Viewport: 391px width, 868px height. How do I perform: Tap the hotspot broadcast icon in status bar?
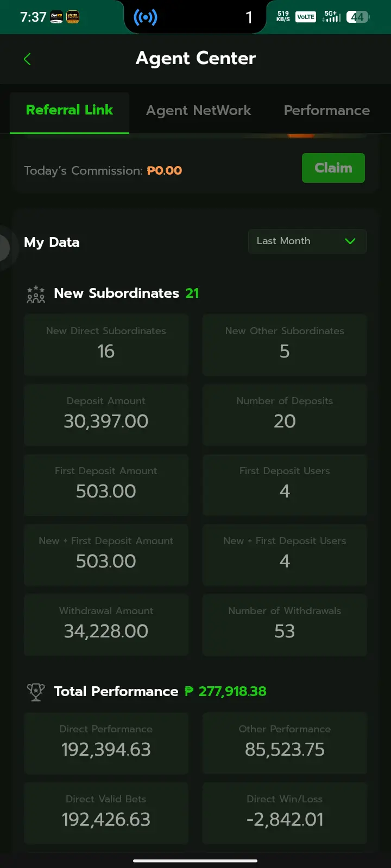pos(146,17)
